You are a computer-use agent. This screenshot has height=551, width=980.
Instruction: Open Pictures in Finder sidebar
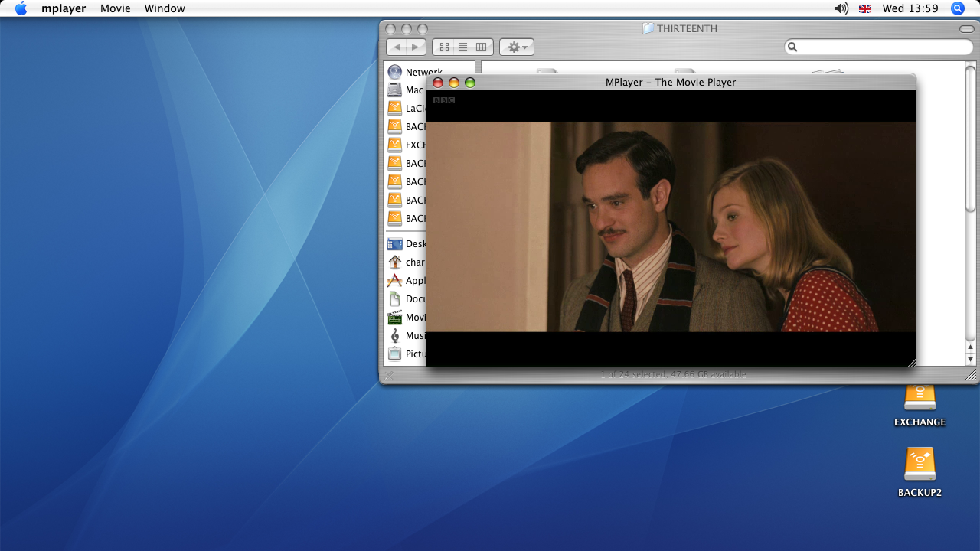[406, 354]
